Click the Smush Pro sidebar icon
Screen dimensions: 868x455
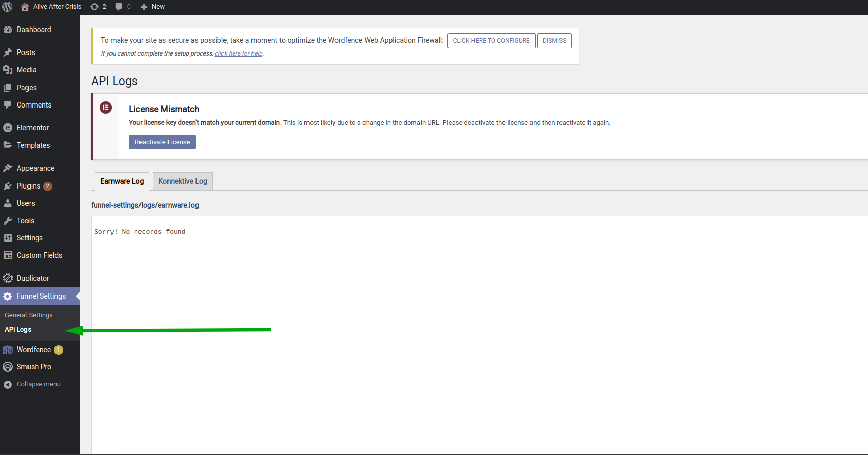pyautogui.click(x=8, y=367)
